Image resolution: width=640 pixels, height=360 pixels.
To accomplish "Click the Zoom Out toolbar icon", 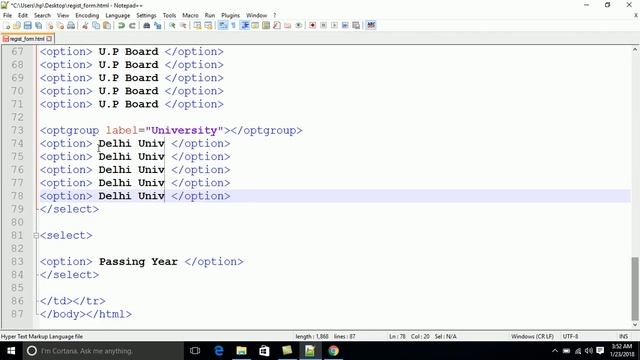I will tap(183, 25).
